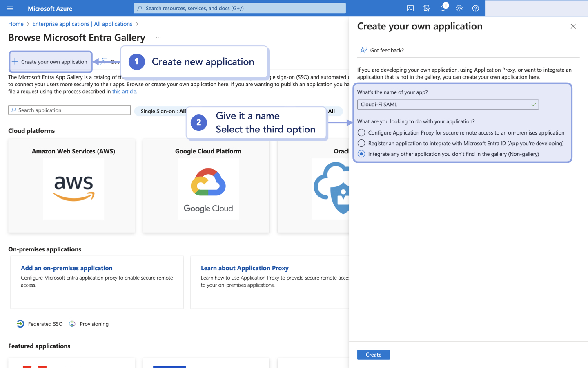
Task: Click the Federated SSO icon
Action: tap(20, 323)
